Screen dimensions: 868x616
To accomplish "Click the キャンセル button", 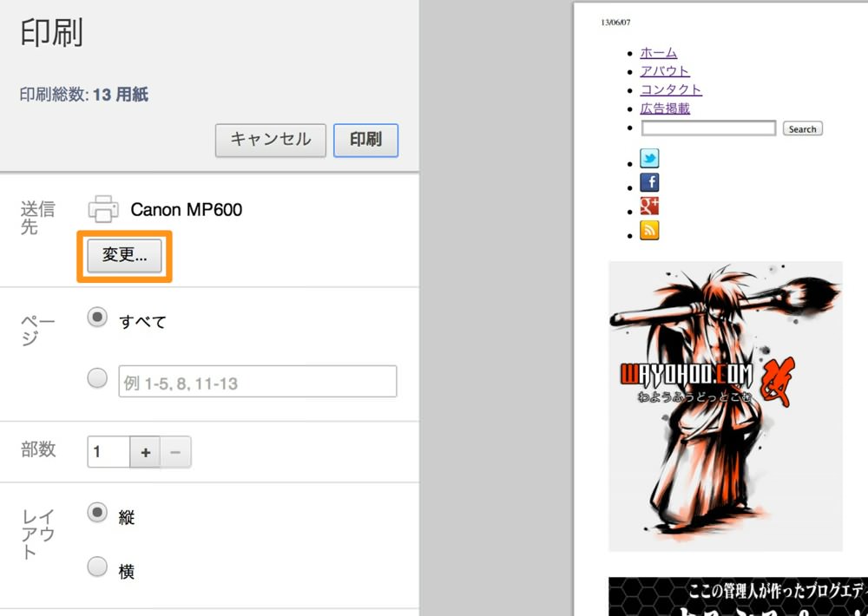I will [271, 140].
